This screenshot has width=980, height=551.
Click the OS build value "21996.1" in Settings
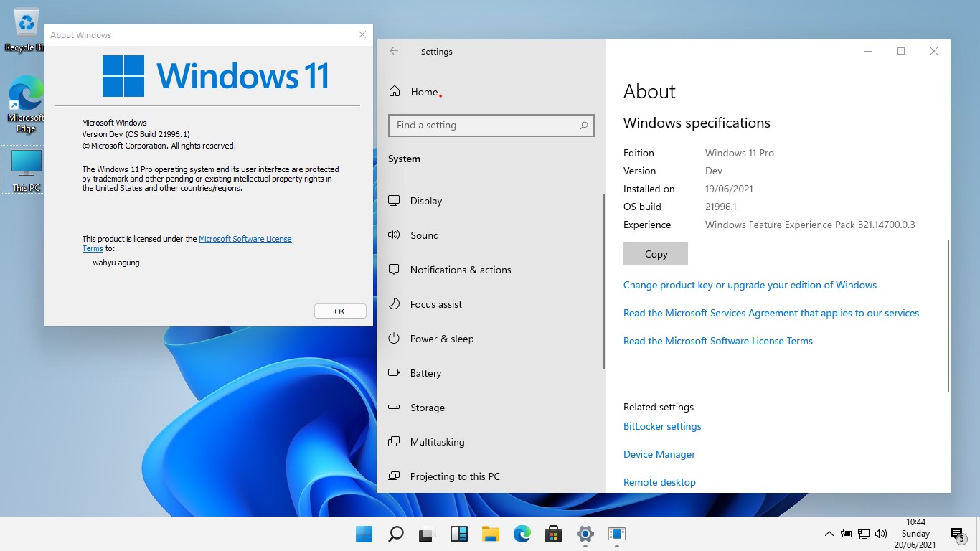pos(721,207)
